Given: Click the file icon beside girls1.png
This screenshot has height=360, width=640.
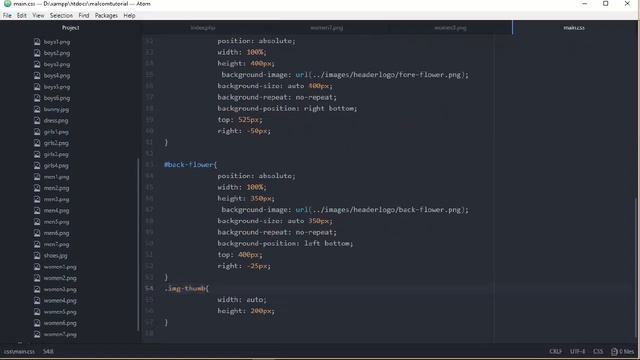Looking at the screenshot, I should coord(37,132).
